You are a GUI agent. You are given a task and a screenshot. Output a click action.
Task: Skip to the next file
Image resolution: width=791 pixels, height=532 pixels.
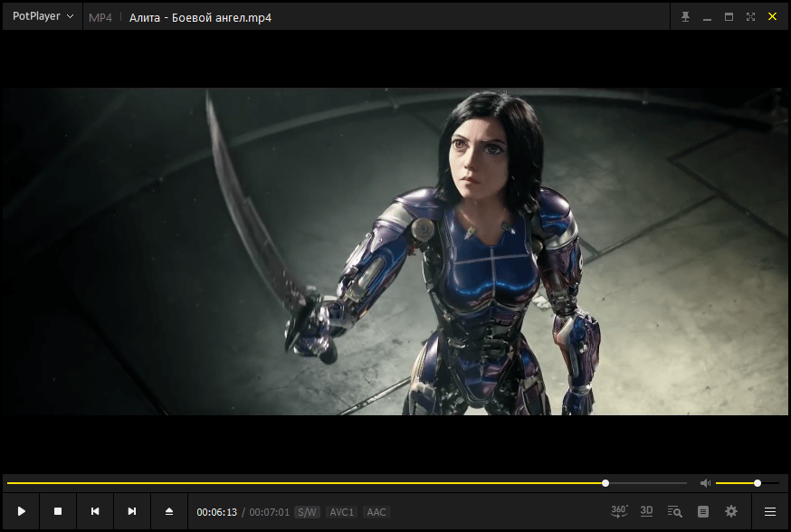click(132, 511)
